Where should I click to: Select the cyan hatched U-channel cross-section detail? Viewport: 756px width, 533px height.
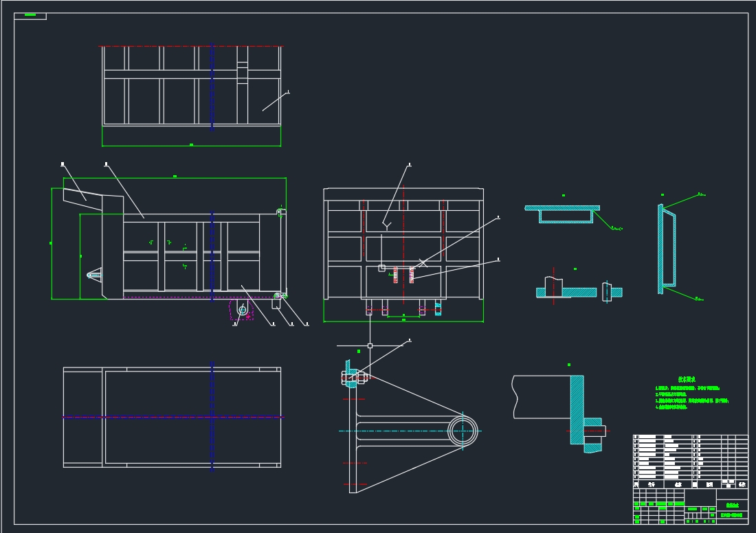pos(562,214)
